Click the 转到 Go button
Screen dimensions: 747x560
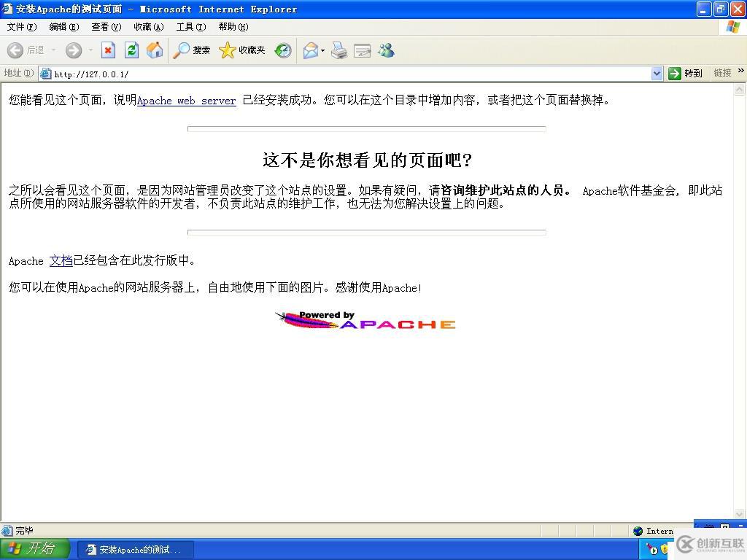coord(686,74)
